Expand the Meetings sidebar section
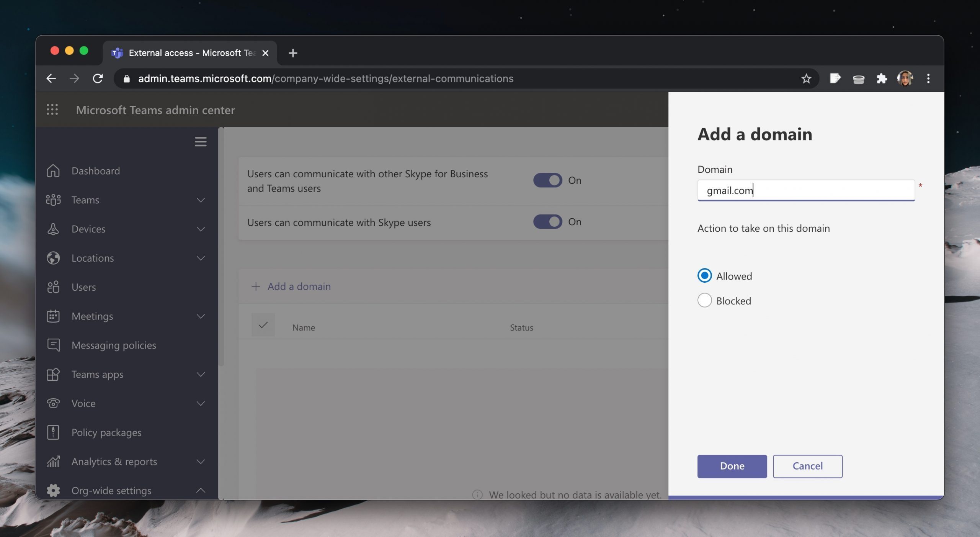Image resolution: width=980 pixels, height=537 pixels. coord(201,316)
